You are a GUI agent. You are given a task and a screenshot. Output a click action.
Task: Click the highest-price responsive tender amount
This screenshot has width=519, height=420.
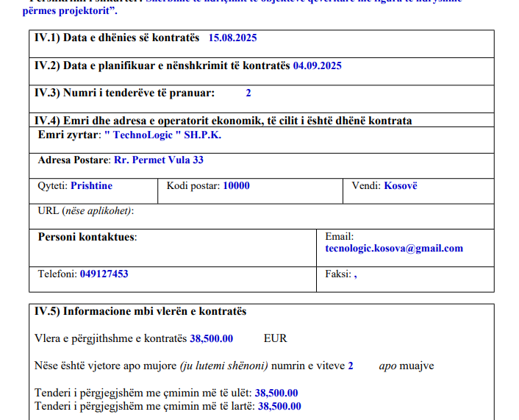pos(279,406)
